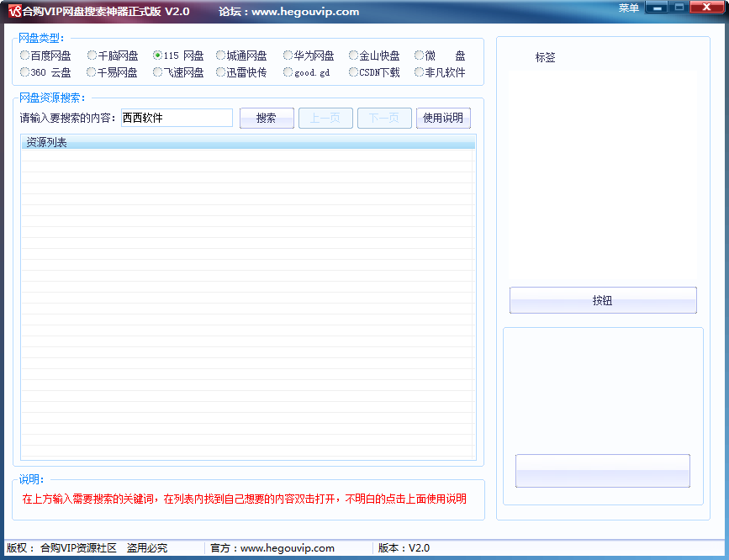
Task: Click the app logo icon in title bar
Action: 15,11
